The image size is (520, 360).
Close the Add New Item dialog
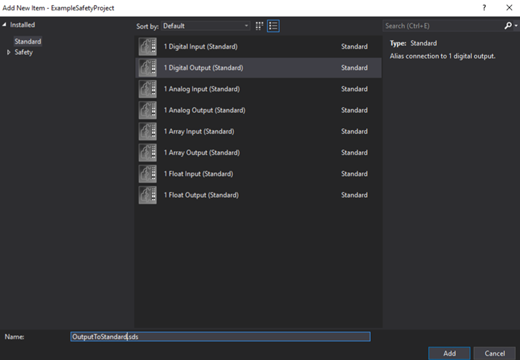509,8
